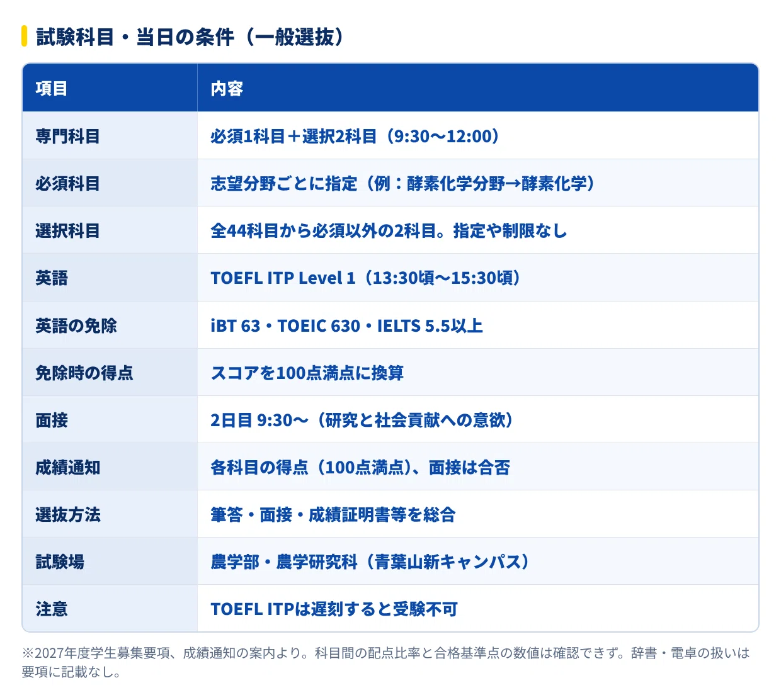Select the 専門科目 row label
Screen dimensions: 781x700
[x=68, y=136]
